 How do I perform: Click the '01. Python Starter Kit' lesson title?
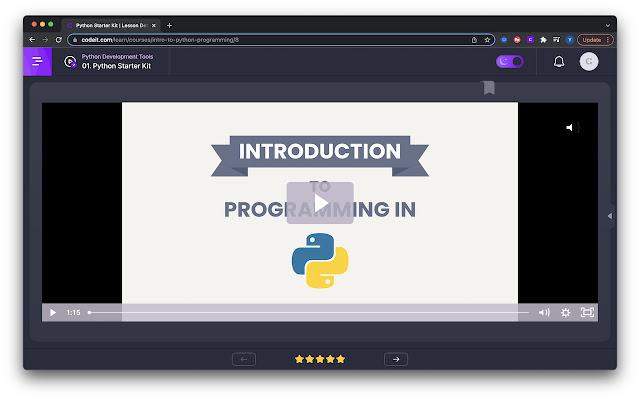pyautogui.click(x=116, y=66)
